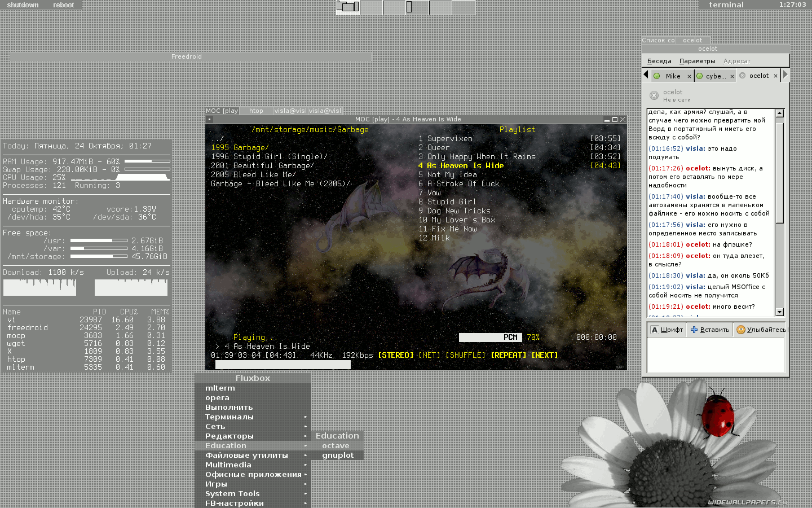The image size is (812, 508).
Task: Click the terminal button in top panel
Action: coord(726,5)
